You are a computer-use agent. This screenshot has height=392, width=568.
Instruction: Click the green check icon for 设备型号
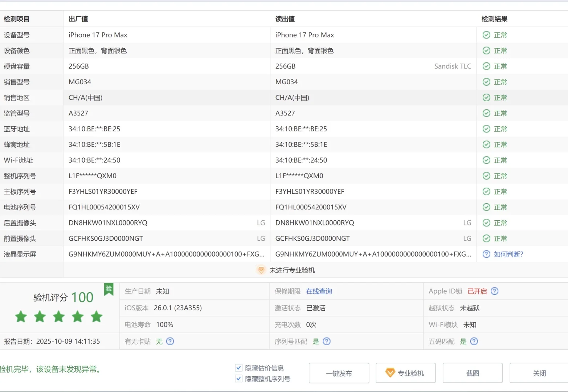tap(486, 35)
